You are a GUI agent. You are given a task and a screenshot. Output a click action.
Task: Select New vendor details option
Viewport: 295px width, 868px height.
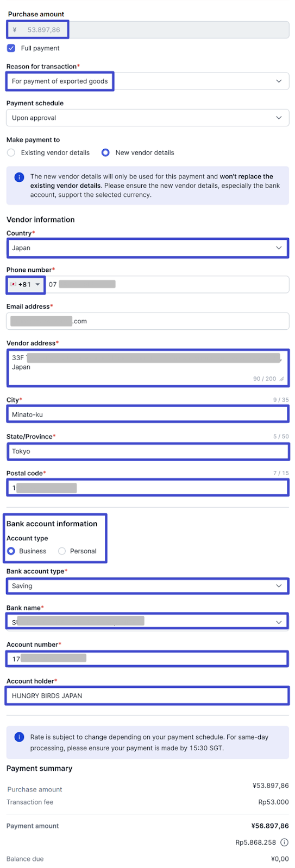[105, 153]
